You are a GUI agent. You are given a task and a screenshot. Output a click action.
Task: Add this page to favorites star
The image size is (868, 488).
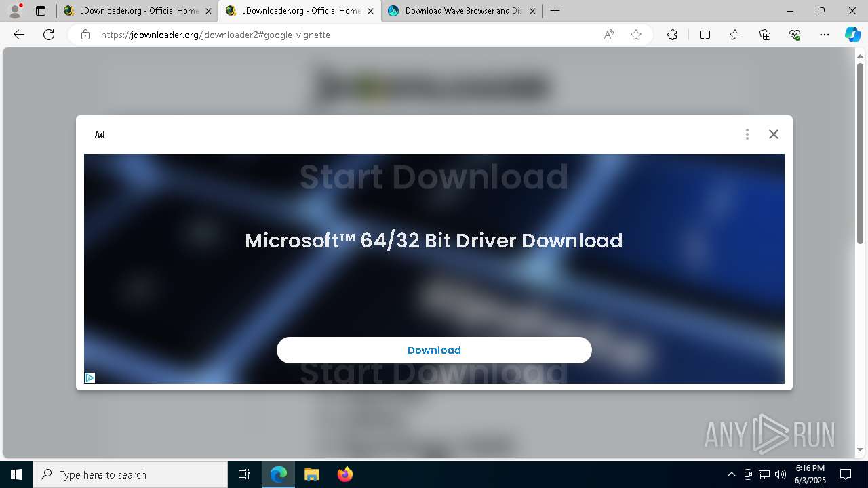[636, 35]
